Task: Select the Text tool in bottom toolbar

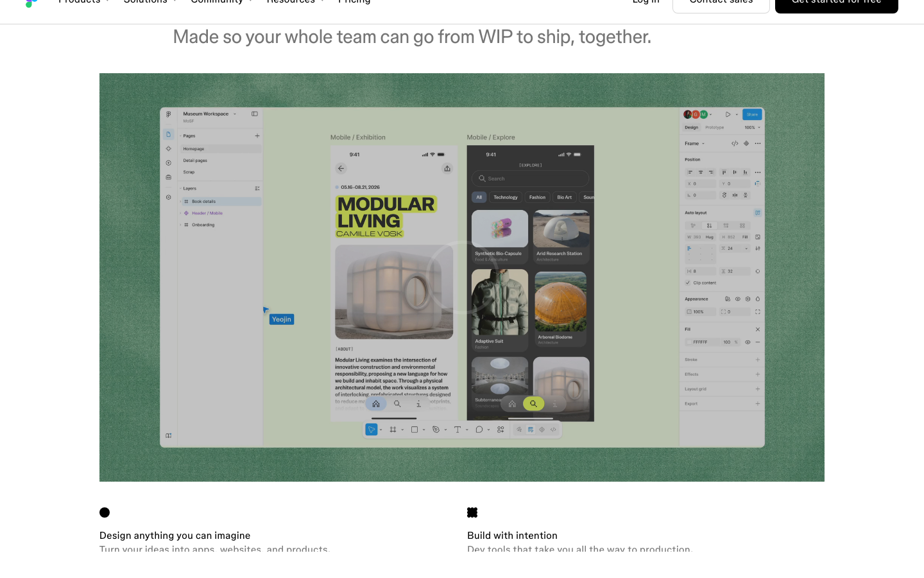Action: pos(458,430)
